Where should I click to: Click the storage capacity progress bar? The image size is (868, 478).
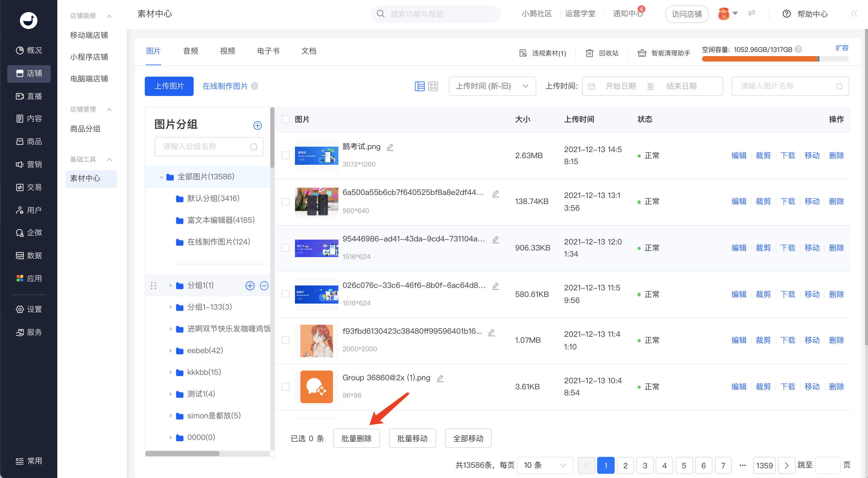tap(775, 59)
